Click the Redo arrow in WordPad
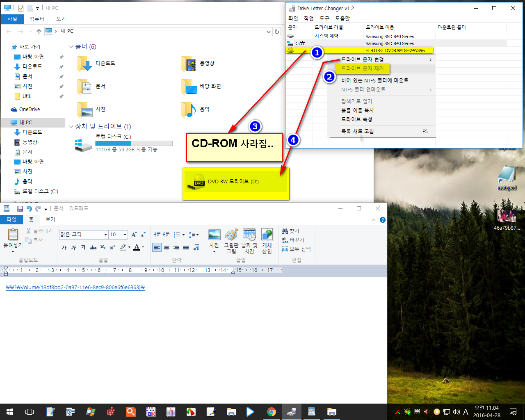This screenshot has height=420, width=525. [38, 208]
